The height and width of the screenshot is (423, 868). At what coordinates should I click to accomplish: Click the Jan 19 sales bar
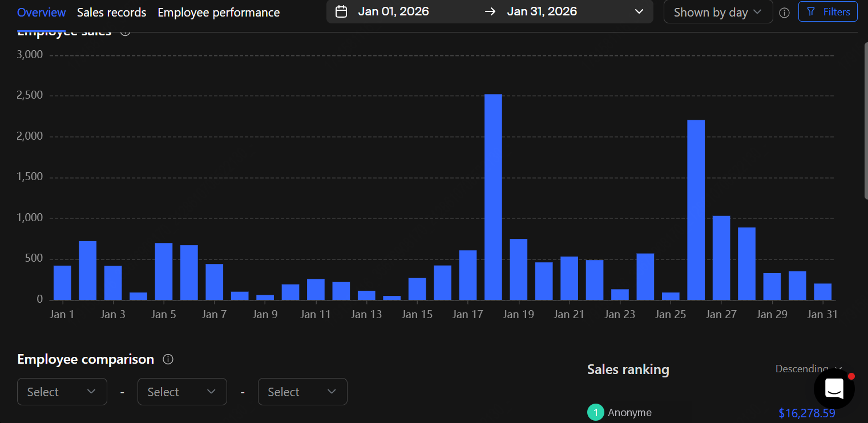(x=518, y=269)
